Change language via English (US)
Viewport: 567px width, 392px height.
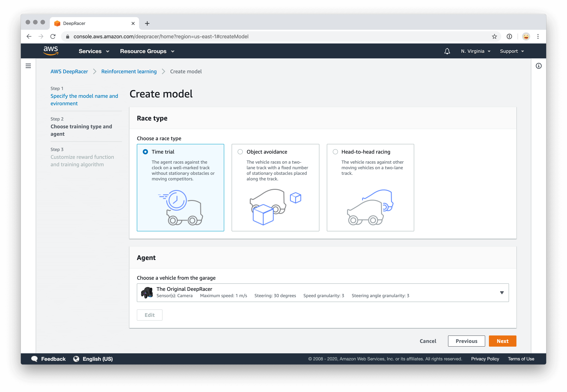(x=97, y=359)
